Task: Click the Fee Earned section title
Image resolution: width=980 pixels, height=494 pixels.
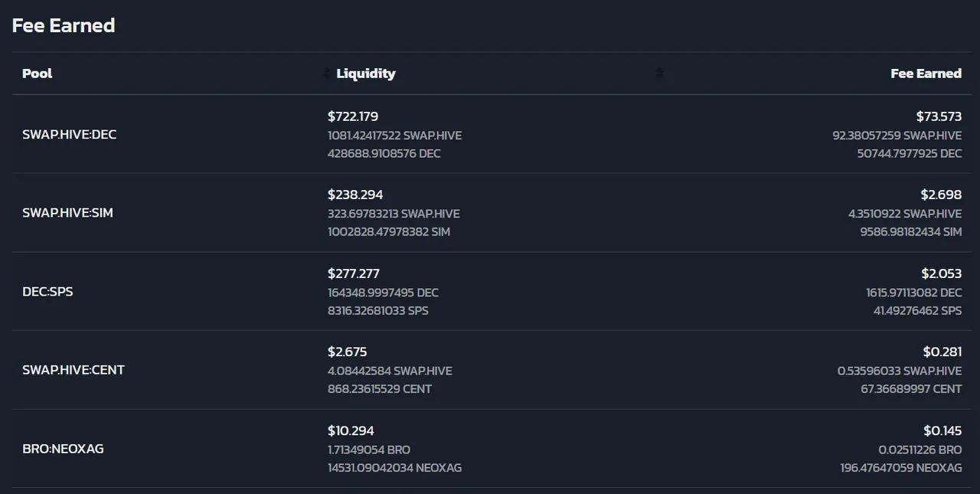Action: 64,25
